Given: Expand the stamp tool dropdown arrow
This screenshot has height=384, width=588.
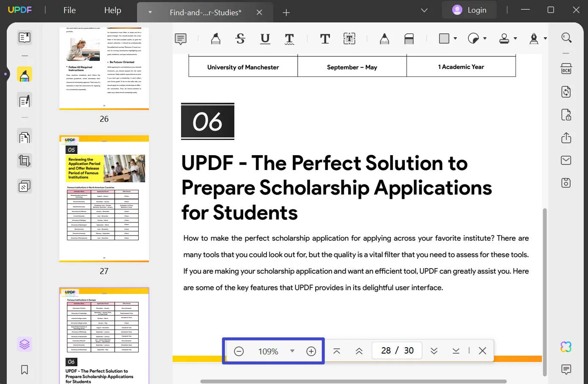Looking at the screenshot, I should pos(515,38).
